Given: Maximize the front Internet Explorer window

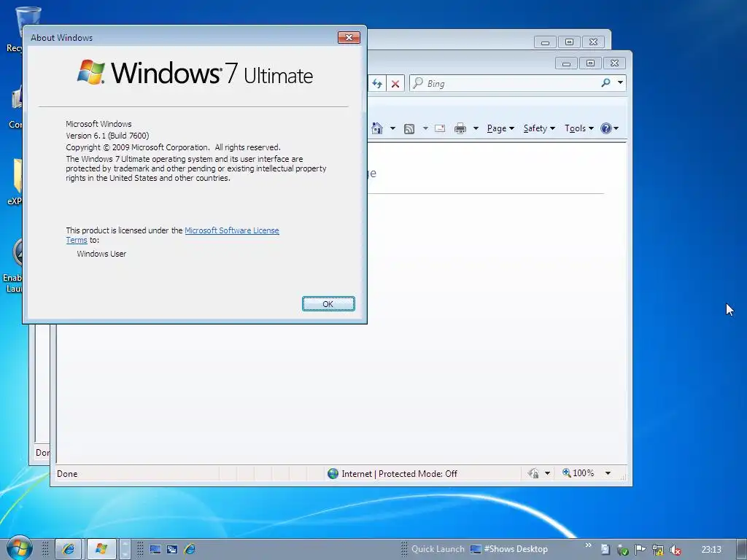Looking at the screenshot, I should point(590,63).
